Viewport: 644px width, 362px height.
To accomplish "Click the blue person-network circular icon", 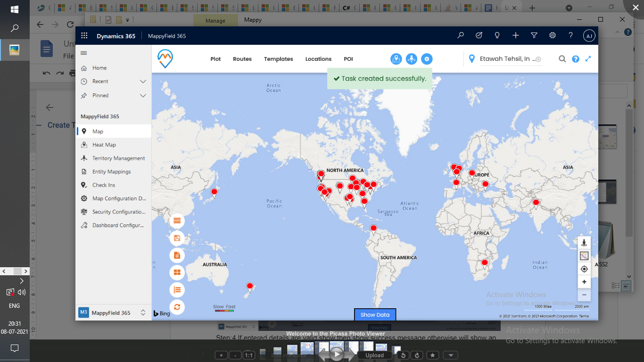I will pyautogui.click(x=412, y=59).
